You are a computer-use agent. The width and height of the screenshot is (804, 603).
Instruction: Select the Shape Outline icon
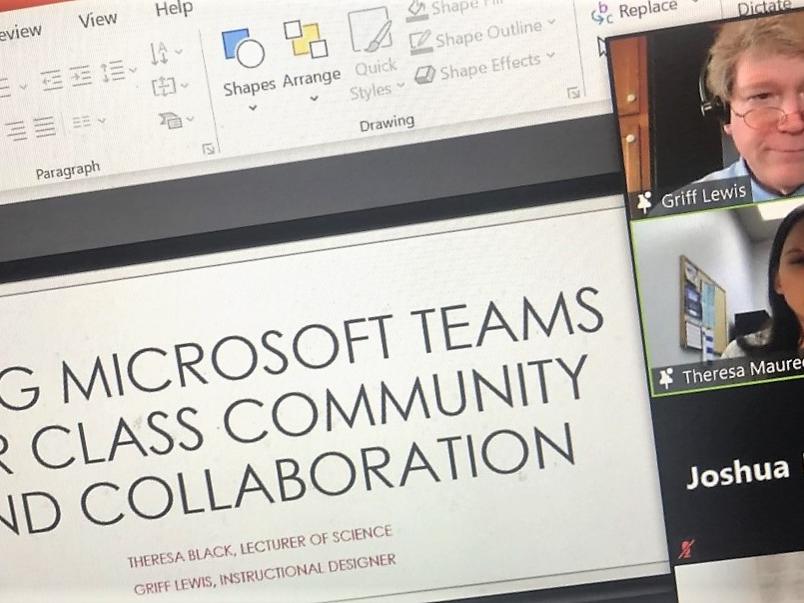[422, 38]
